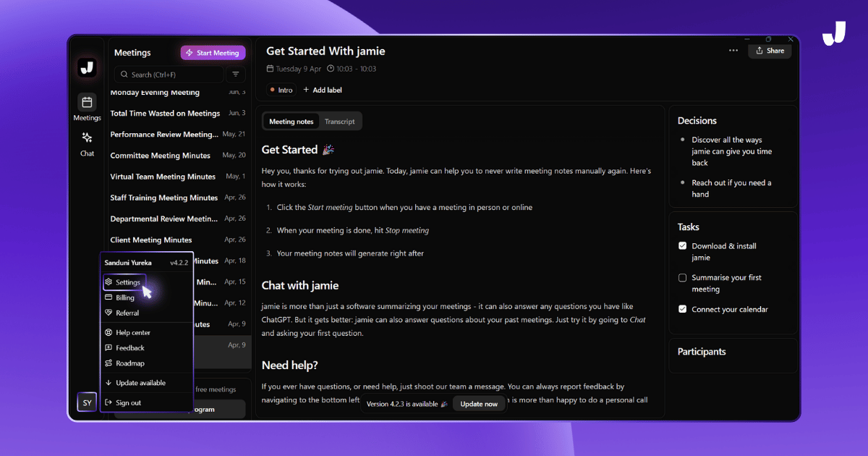The image size is (868, 456).
Task: Click the jamie logo in the sidebar
Action: click(87, 67)
